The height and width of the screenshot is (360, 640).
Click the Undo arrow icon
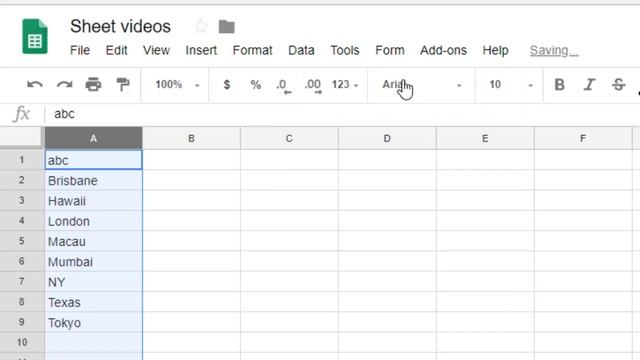(35, 84)
